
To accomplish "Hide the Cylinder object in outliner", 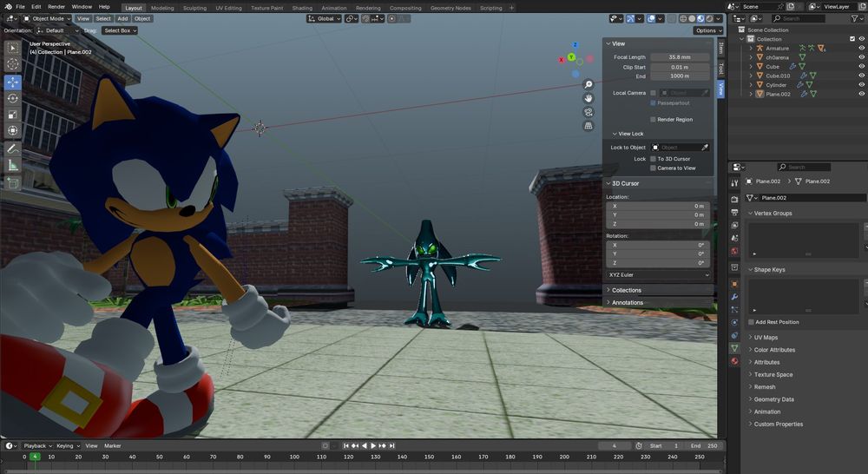I will [861, 85].
